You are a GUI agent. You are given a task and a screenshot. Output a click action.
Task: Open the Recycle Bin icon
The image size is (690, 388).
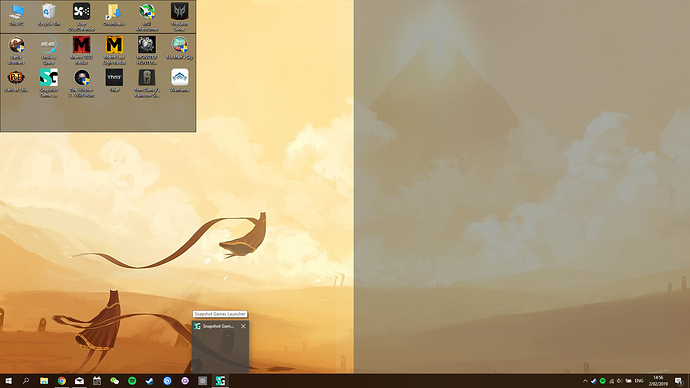pyautogui.click(x=49, y=15)
